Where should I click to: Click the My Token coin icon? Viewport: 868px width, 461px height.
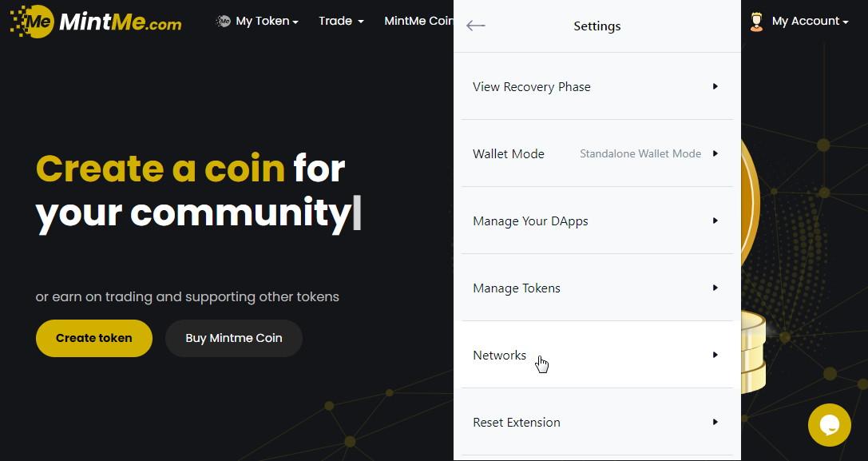pos(224,22)
